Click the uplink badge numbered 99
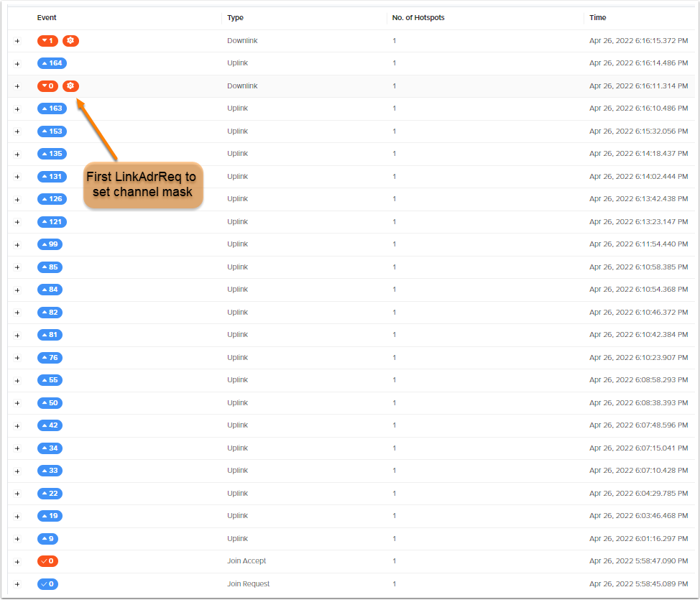The image size is (700, 600). point(48,244)
